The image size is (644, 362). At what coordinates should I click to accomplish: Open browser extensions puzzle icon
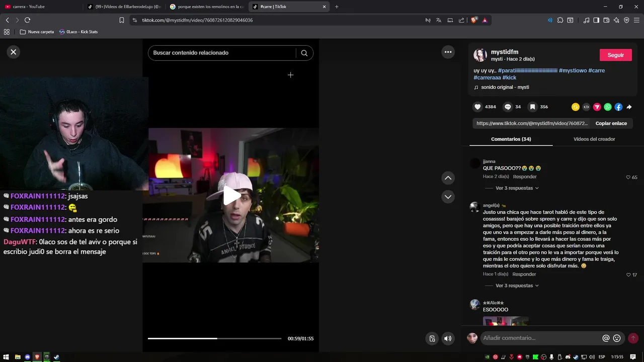click(560, 20)
